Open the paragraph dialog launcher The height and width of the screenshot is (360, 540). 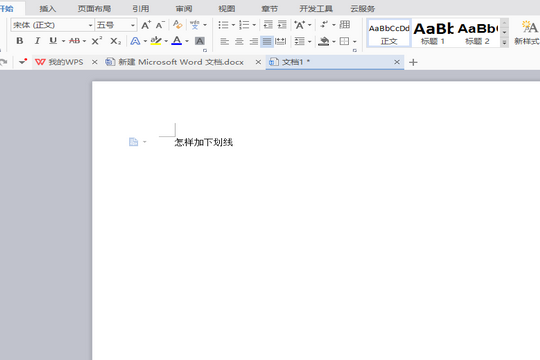tap(355, 51)
